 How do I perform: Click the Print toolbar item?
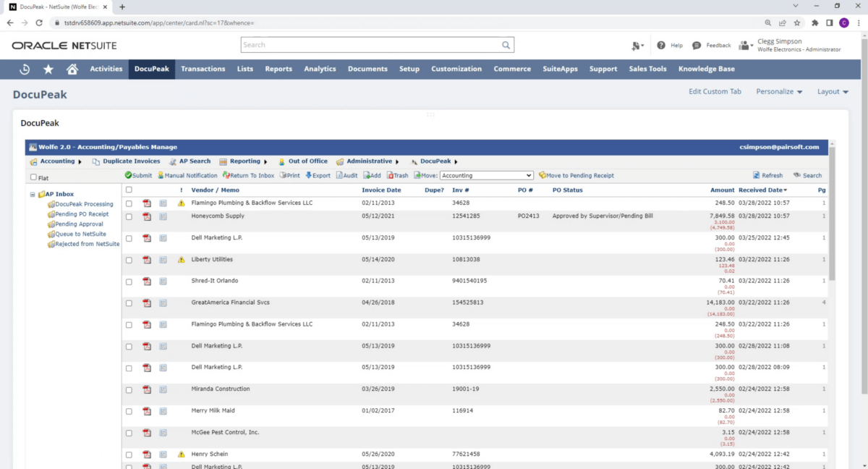[x=289, y=175]
